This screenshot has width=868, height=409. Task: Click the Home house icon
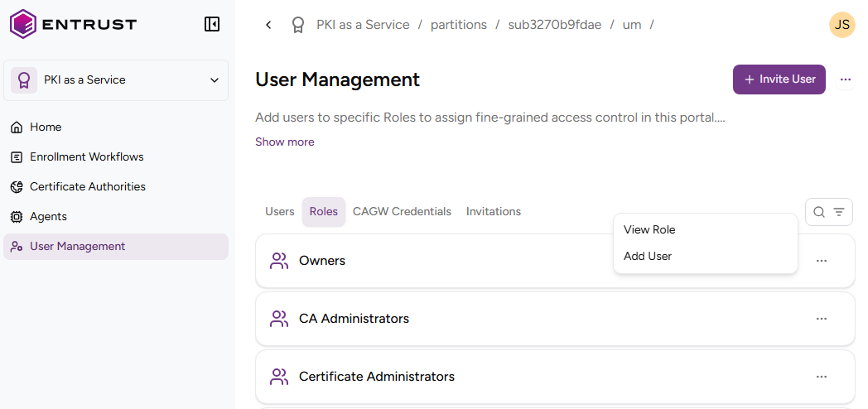point(17,128)
